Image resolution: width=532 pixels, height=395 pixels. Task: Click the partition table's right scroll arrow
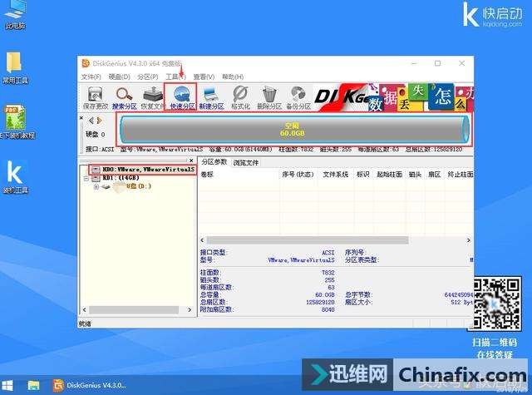469,240
